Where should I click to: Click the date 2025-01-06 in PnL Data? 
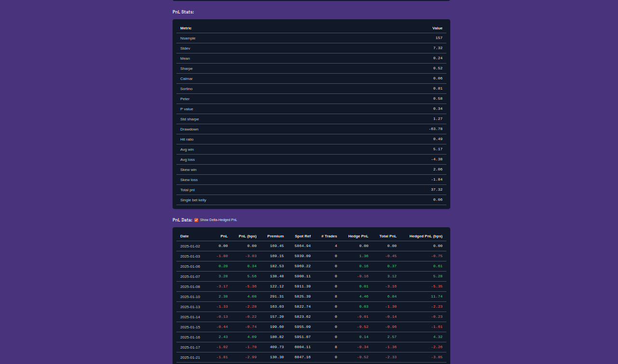[190, 266]
